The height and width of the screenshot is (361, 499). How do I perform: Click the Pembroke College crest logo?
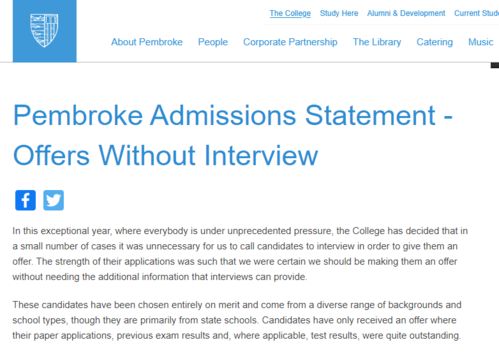(44, 30)
